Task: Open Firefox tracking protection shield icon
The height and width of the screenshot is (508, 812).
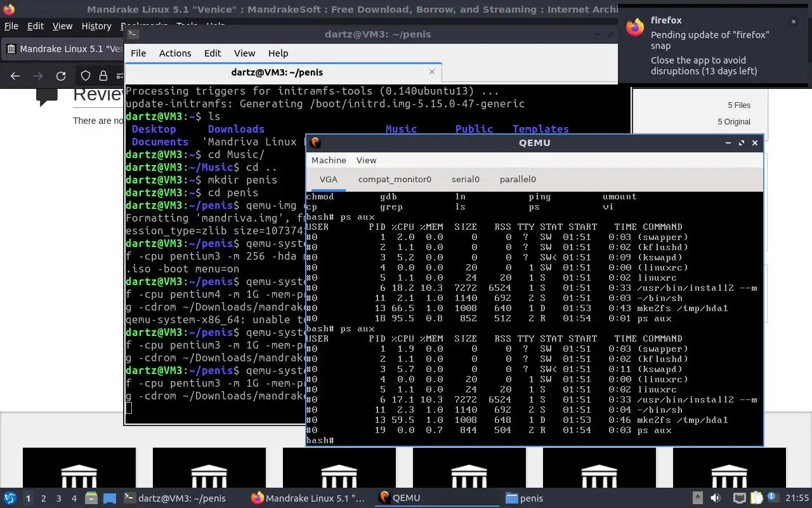Action: coord(86,76)
